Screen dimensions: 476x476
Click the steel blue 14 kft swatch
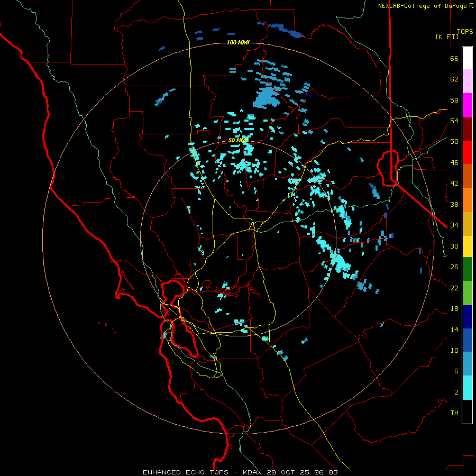pos(467,364)
